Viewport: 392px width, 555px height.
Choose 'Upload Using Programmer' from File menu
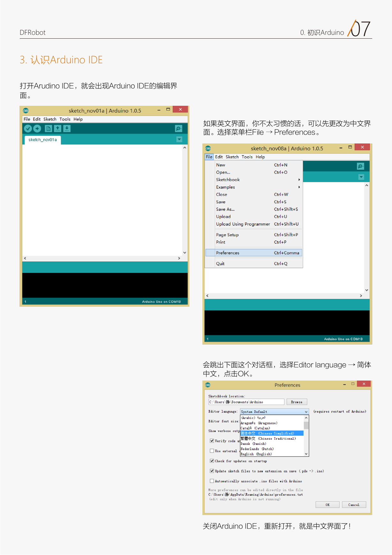[254, 224]
